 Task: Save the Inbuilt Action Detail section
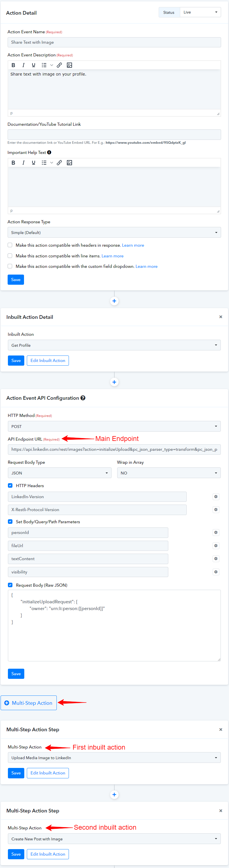point(16,361)
